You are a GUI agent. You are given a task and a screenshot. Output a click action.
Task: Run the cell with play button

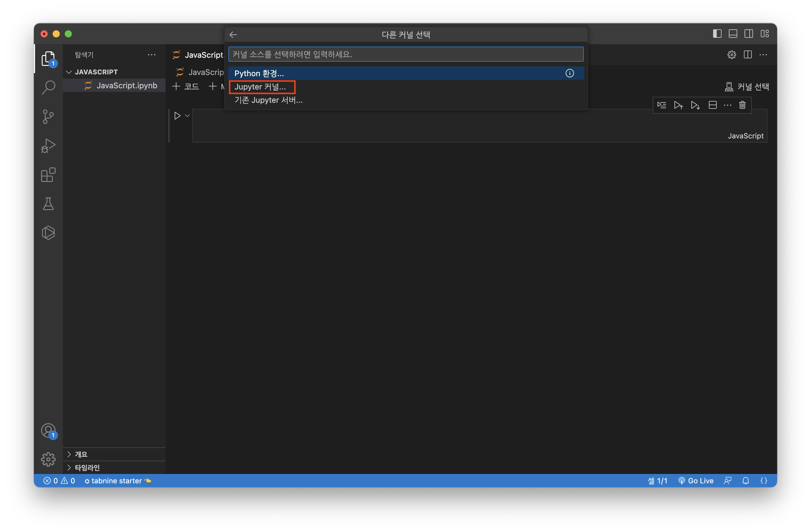(x=177, y=116)
